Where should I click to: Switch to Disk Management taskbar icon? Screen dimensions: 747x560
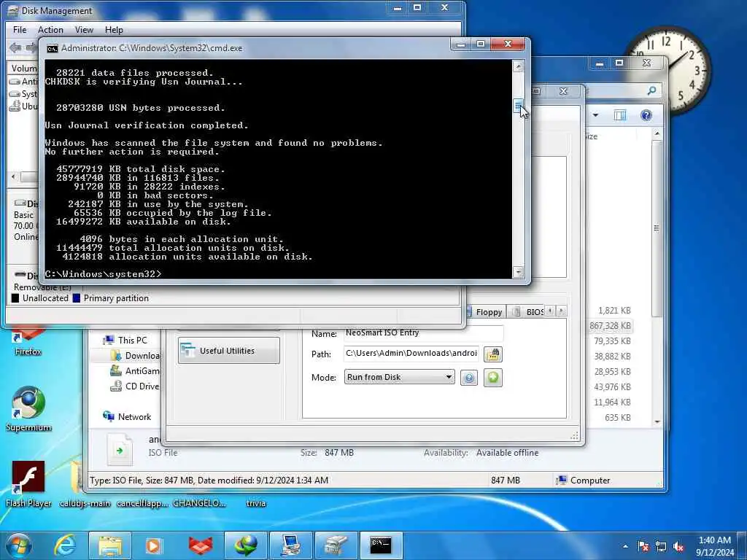336,545
